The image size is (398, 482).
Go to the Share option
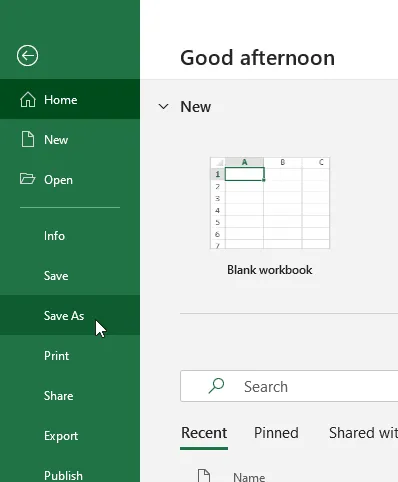coord(70,396)
